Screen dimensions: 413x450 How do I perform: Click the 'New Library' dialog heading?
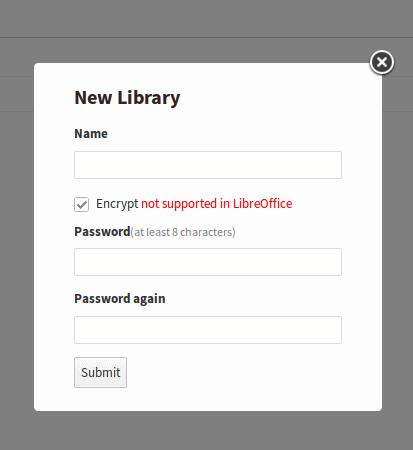127,98
